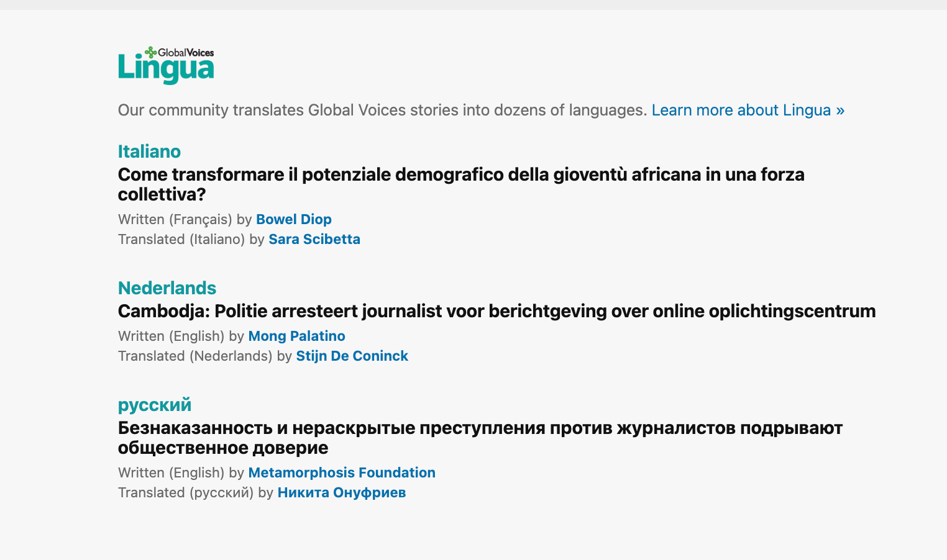Viewport: 947px width, 560px height.
Task: Click the Lingua community description text
Action: click(382, 110)
